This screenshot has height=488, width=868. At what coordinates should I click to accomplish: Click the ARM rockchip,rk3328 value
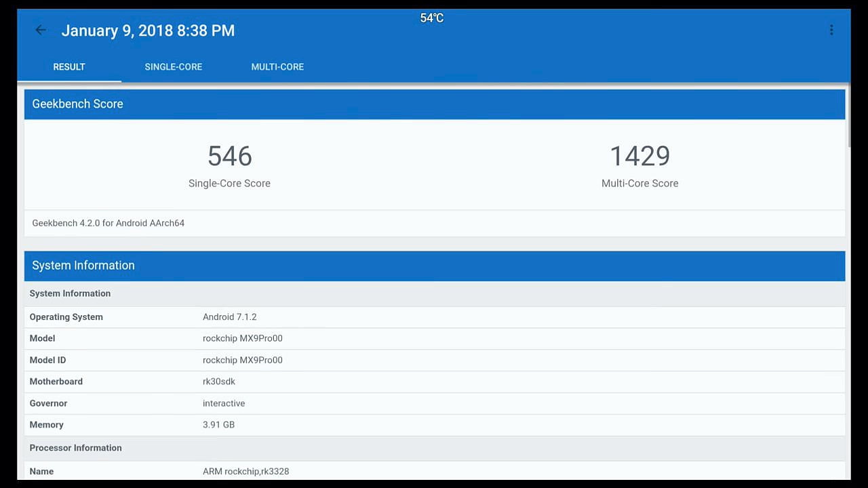point(246,471)
